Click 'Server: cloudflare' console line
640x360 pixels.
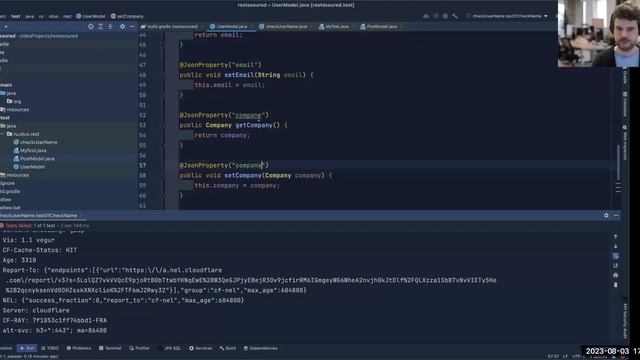click(36, 310)
